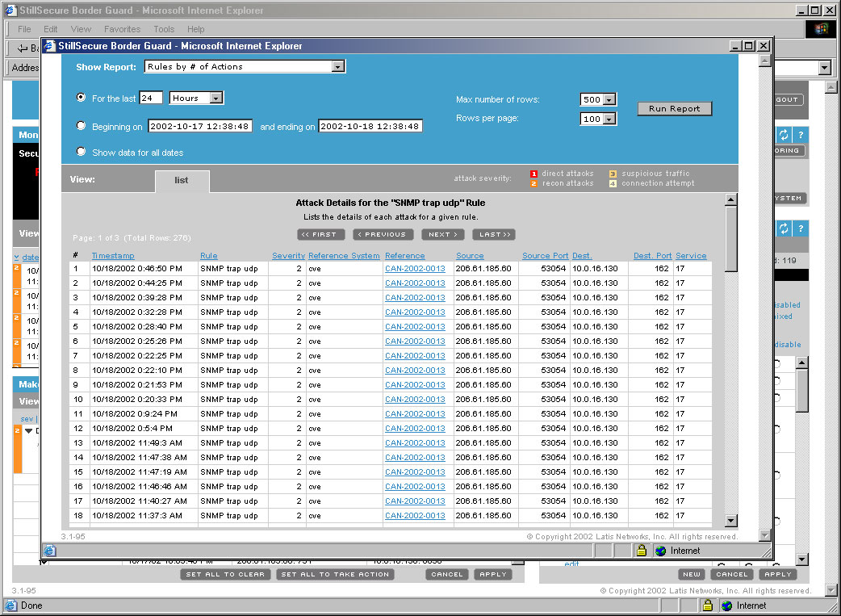Click CANCEL next to SET ALL TO TAKE ACTION

pos(447,574)
